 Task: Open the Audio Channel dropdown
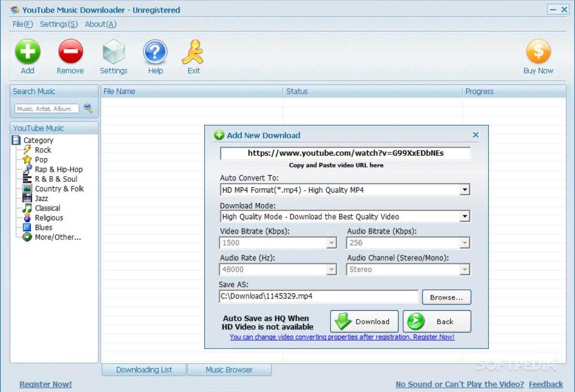[x=465, y=270]
